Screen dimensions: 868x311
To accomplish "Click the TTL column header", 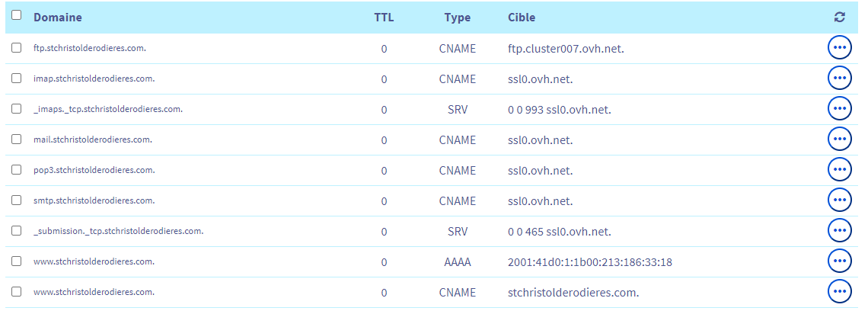I will point(384,17).
